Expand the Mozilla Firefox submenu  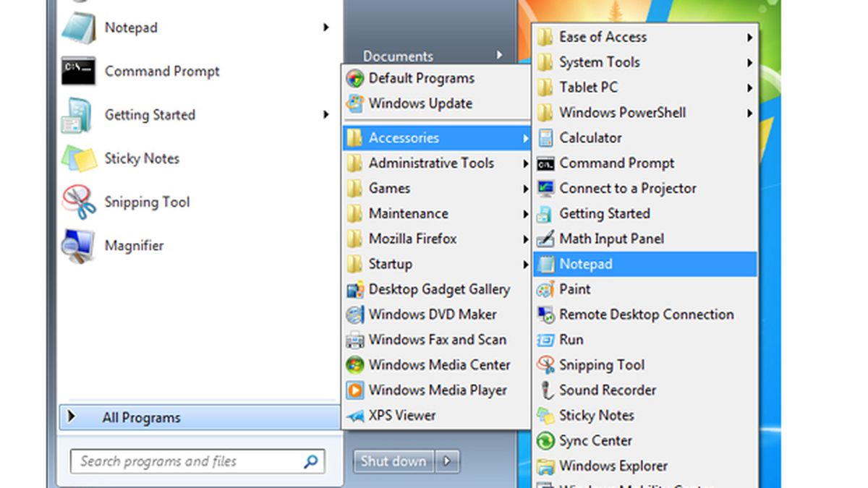[413, 239]
